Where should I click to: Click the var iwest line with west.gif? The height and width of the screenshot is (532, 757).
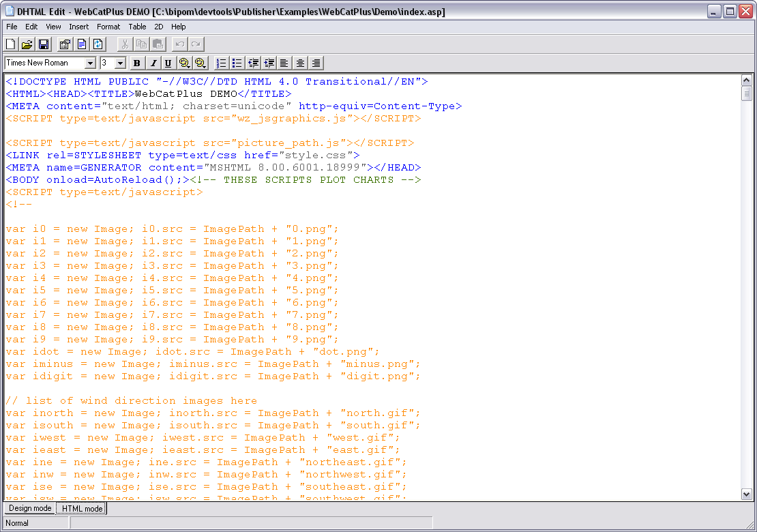pos(203,437)
